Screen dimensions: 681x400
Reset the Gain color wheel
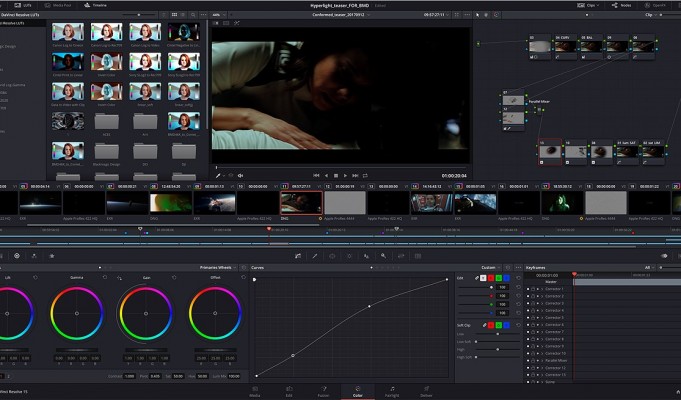(x=174, y=277)
